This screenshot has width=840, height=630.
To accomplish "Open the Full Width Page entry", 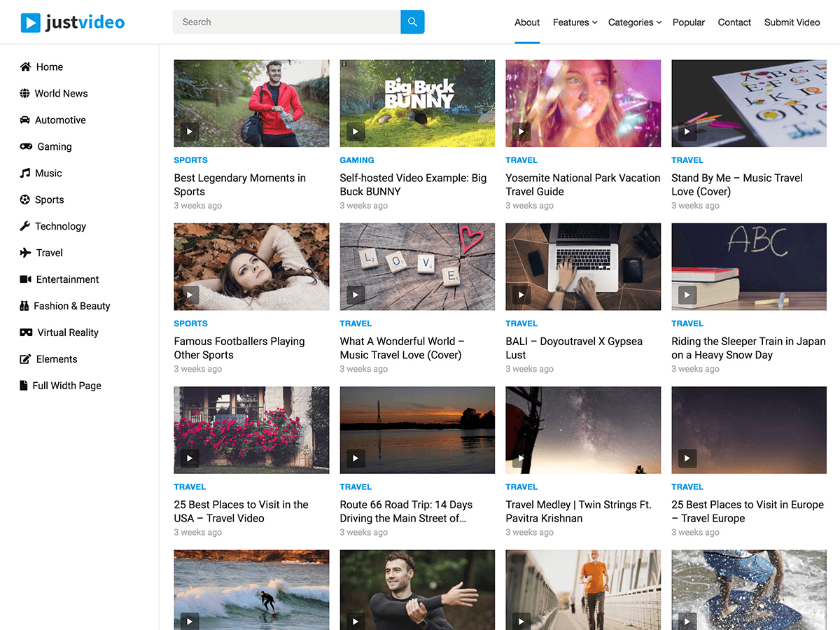I will [66, 386].
